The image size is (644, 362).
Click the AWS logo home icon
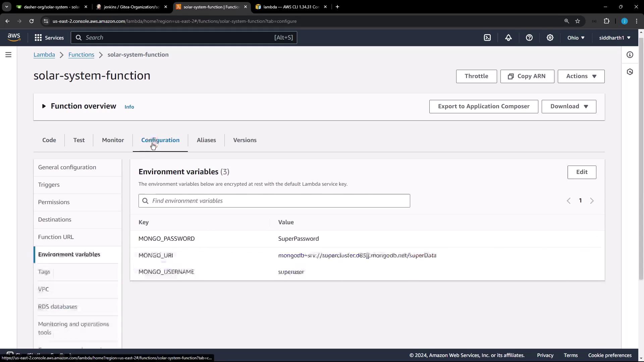14,38
